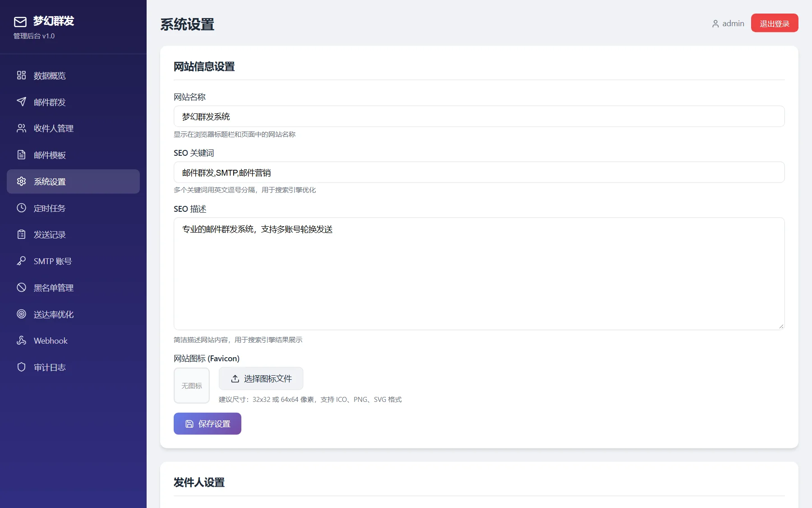This screenshot has width=812, height=508.
Task: Click inside the SEO 描述 textarea
Action: tap(479, 274)
